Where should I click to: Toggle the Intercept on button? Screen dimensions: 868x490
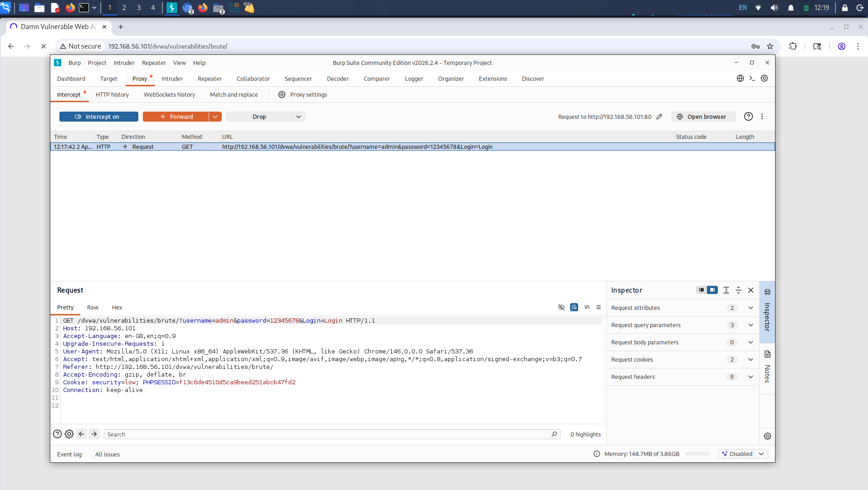[x=98, y=117]
